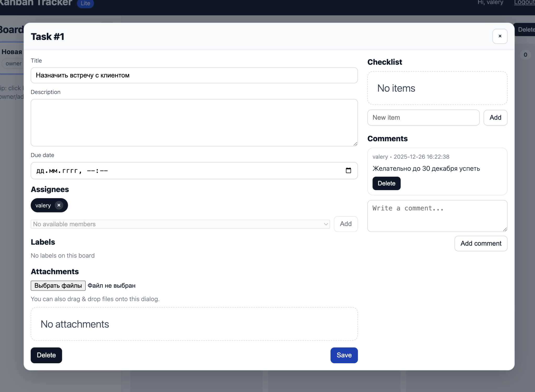
Task: Click the Delete button at top right
Action: (526, 30)
